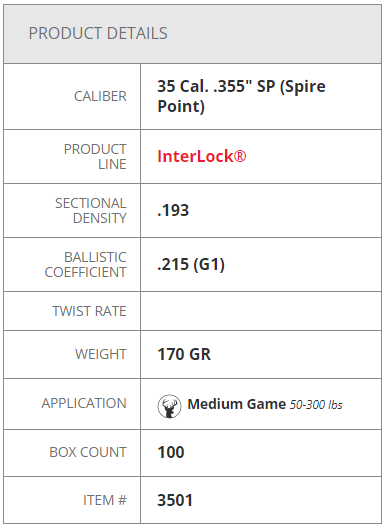This screenshot has width=384, height=526.
Task: Click the BALLISTIC COEFFICIENT label
Action: pyautogui.click(x=86, y=265)
